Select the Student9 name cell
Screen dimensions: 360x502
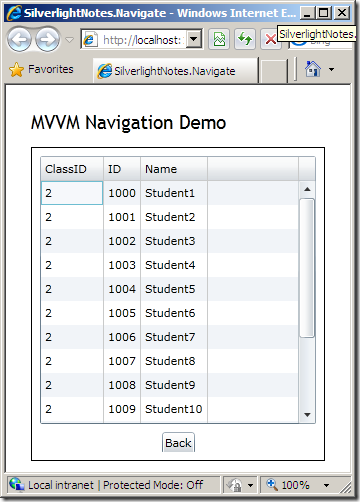(174, 385)
